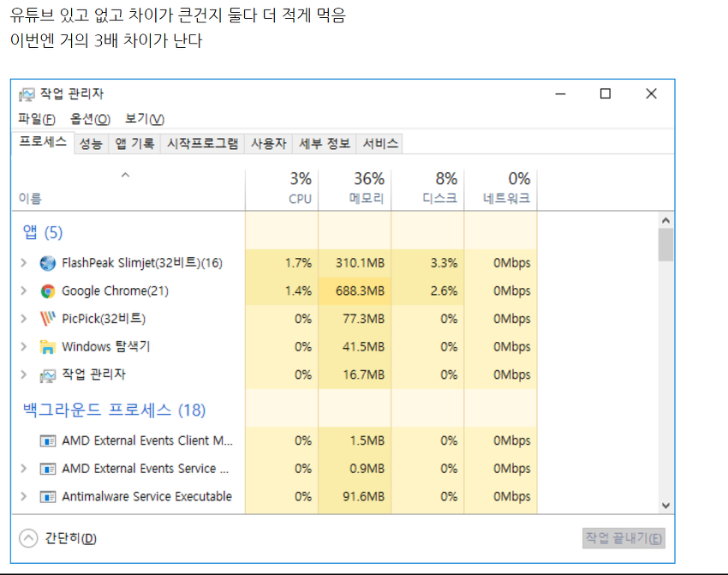Click the 2.6% disk value

pos(444,291)
